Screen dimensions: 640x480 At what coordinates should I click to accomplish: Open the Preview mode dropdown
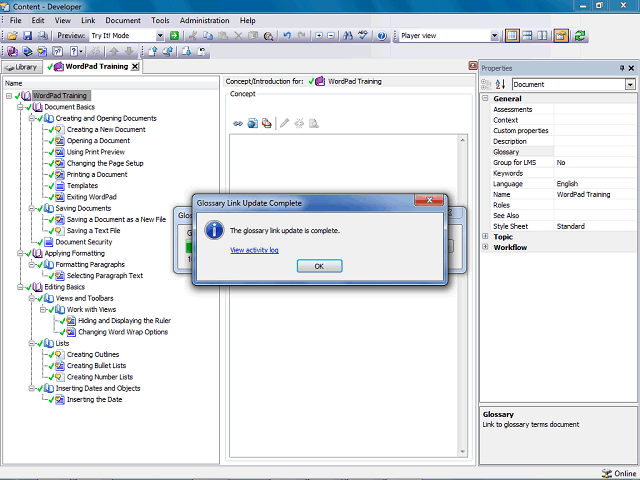(160, 36)
